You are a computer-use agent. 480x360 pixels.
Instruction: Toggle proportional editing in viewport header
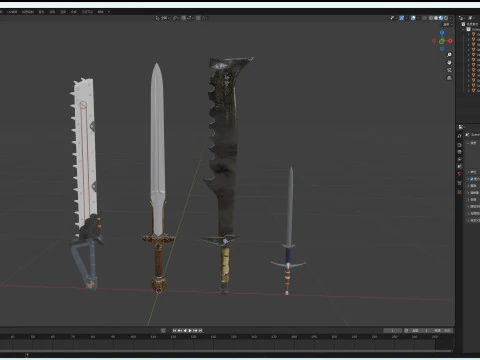(198, 18)
